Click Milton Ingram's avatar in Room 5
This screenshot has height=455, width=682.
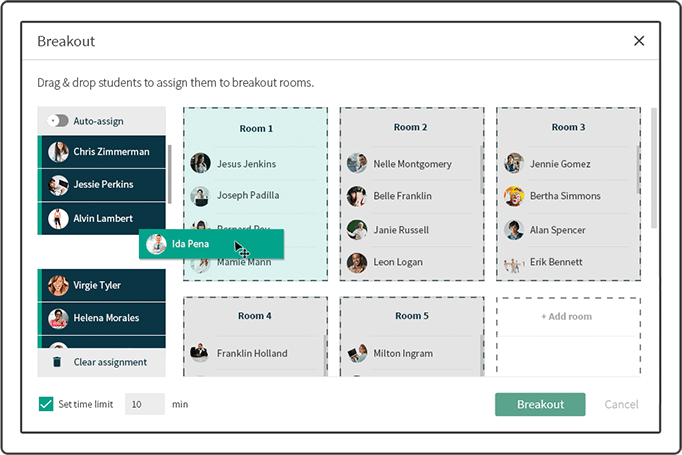pos(357,353)
